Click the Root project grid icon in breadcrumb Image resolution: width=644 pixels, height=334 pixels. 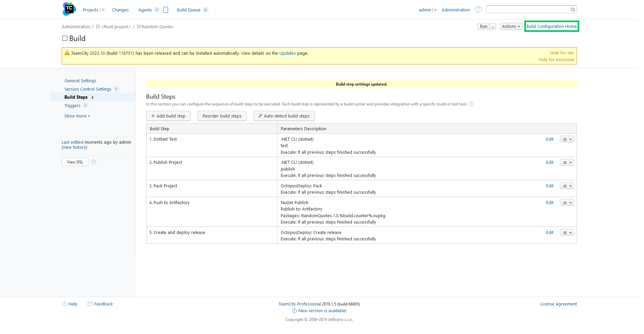98,27
